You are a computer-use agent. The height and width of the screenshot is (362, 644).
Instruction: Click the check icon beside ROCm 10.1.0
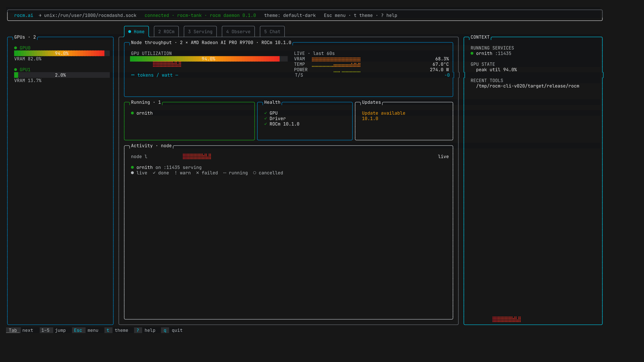tap(265, 124)
